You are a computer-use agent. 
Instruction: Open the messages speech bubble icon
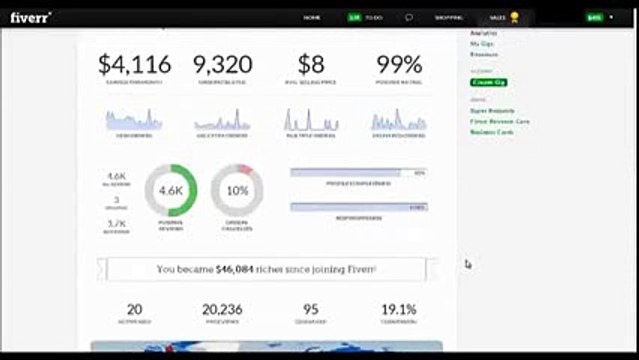pos(409,18)
